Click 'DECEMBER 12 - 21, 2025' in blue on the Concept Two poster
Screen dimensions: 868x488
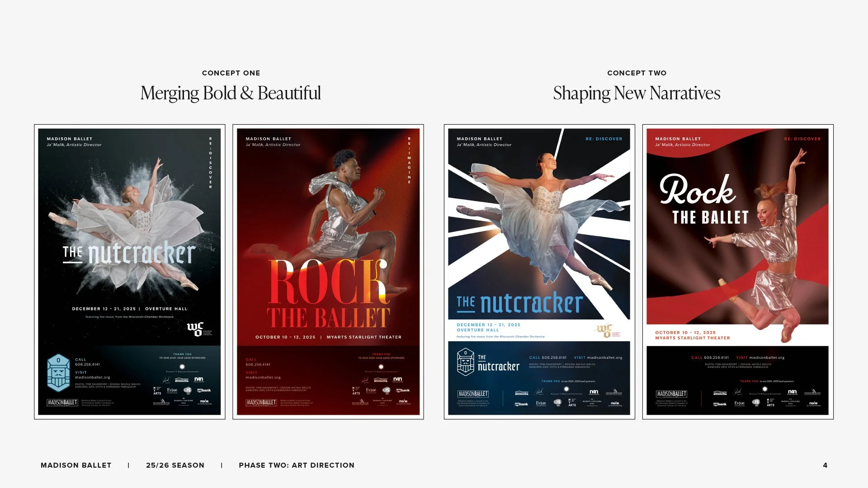pos(488,325)
